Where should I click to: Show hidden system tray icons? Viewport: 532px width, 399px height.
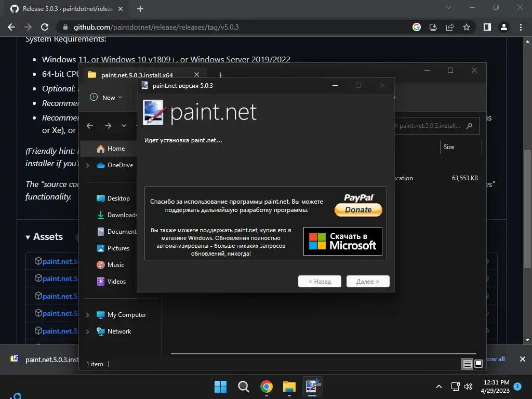coord(438,387)
